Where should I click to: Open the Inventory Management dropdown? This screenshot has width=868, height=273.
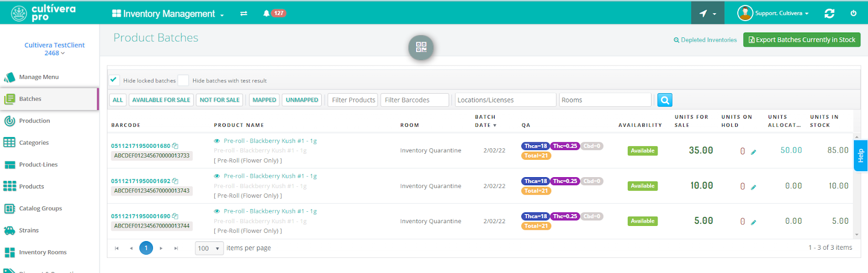[168, 14]
